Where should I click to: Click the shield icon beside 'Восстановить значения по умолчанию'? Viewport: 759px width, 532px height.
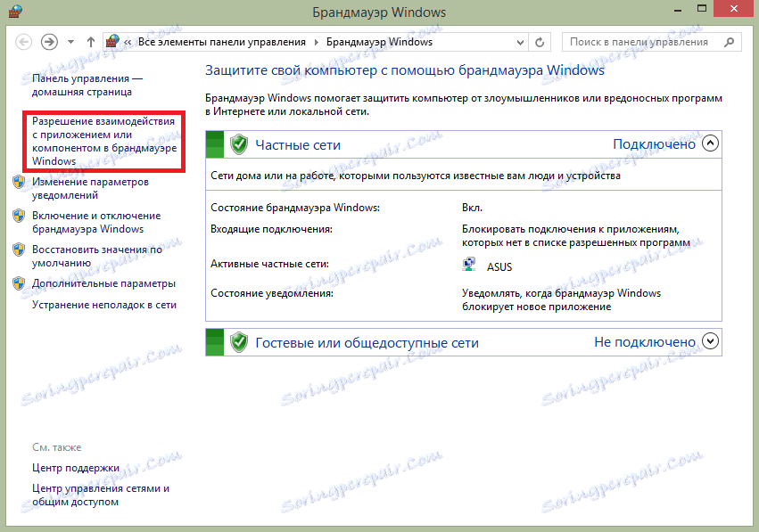[x=19, y=250]
